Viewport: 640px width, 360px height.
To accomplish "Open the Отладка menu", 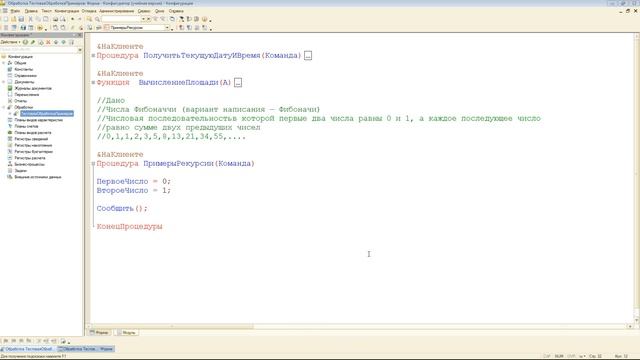I will tap(89, 11).
